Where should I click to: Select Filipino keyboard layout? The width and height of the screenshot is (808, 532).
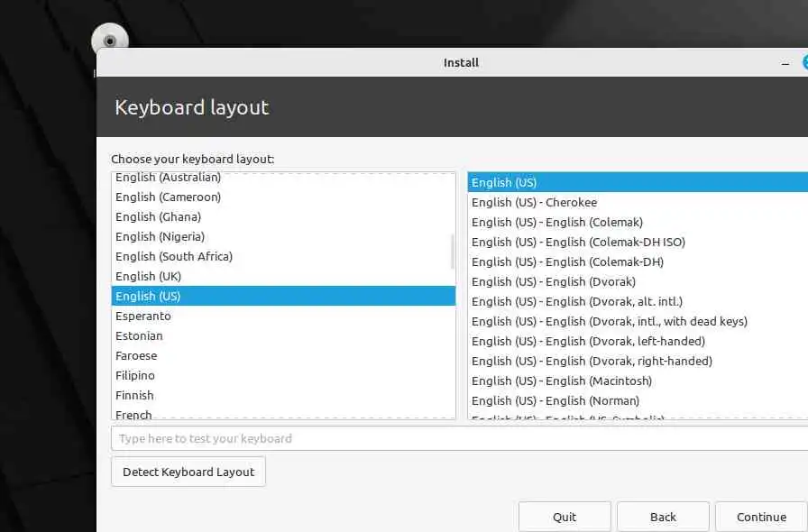(x=283, y=376)
